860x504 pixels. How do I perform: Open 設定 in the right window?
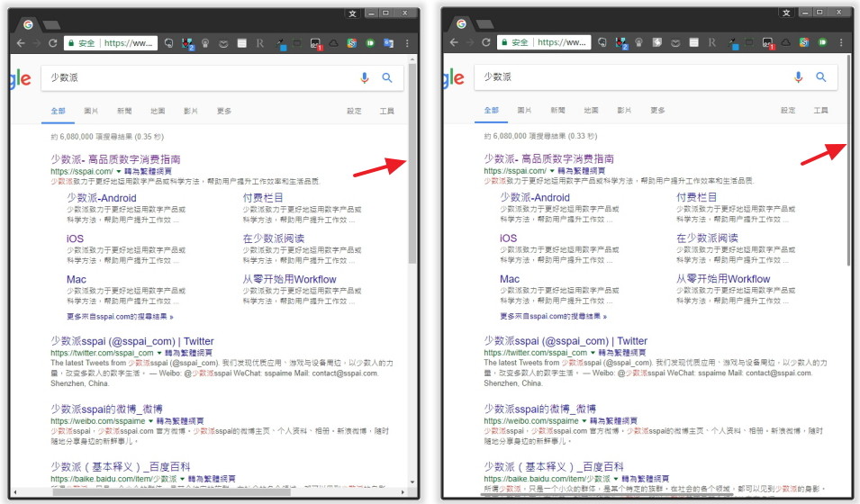788,111
